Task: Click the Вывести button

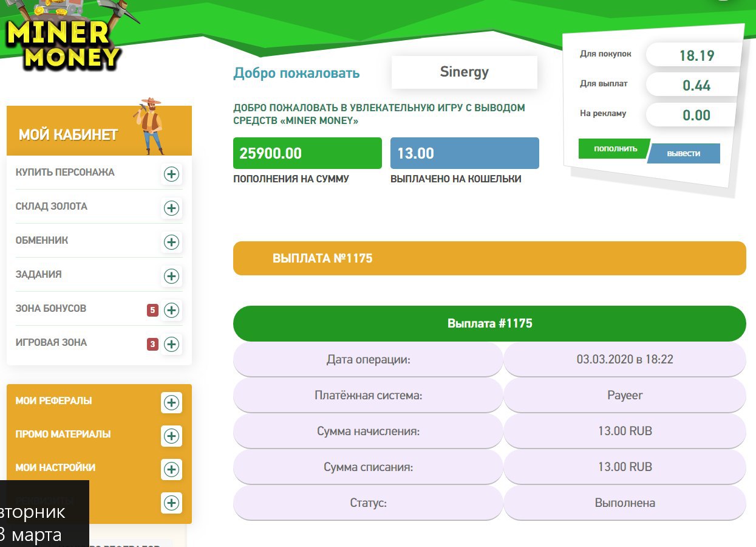Action: coord(684,154)
